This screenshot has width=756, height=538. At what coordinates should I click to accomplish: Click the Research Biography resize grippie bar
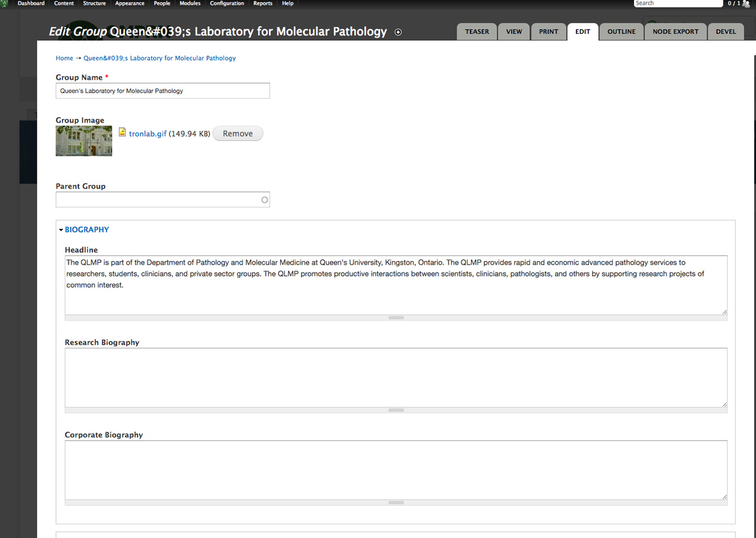pos(396,410)
